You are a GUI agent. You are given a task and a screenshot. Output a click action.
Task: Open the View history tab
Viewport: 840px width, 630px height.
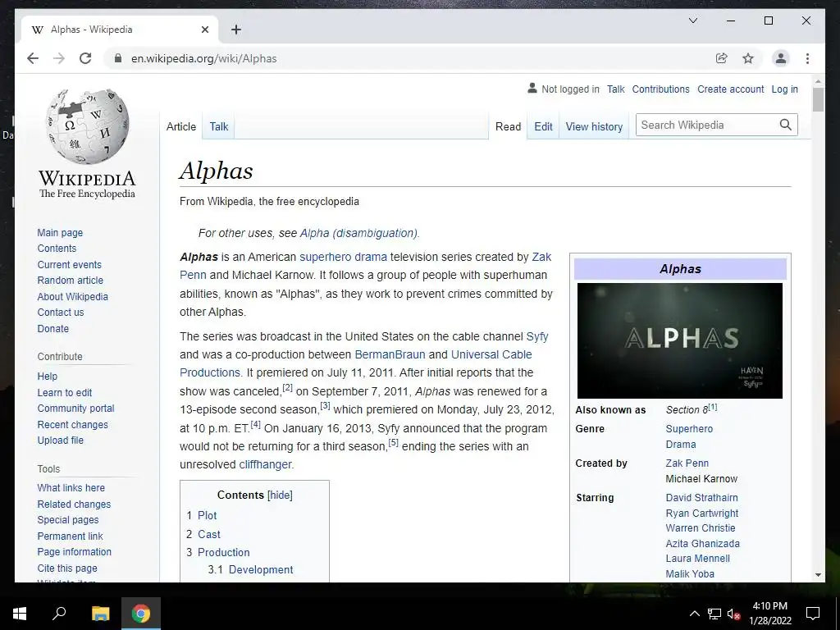point(594,126)
